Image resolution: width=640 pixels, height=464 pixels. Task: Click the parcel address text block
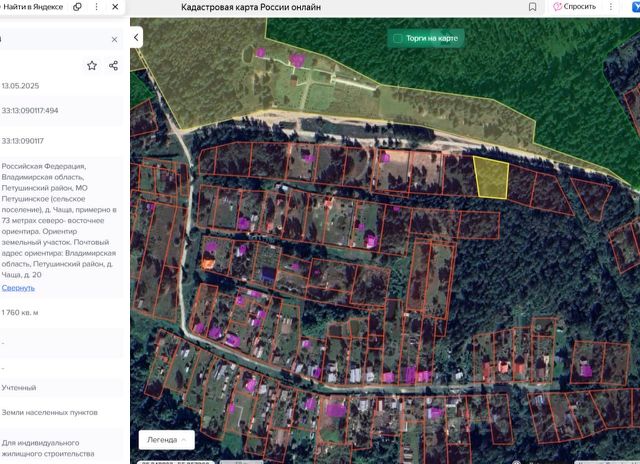coord(59,220)
